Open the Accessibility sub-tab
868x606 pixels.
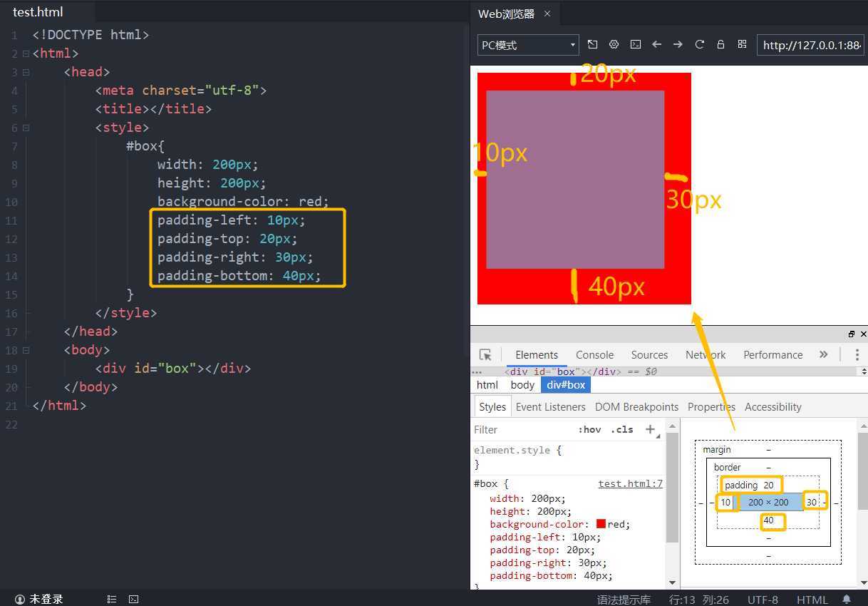pos(773,407)
